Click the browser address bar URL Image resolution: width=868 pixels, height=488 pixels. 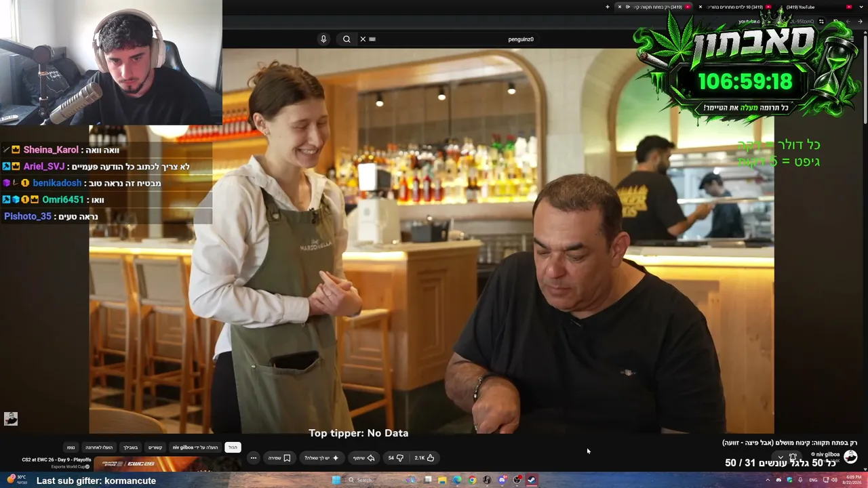tap(776, 22)
